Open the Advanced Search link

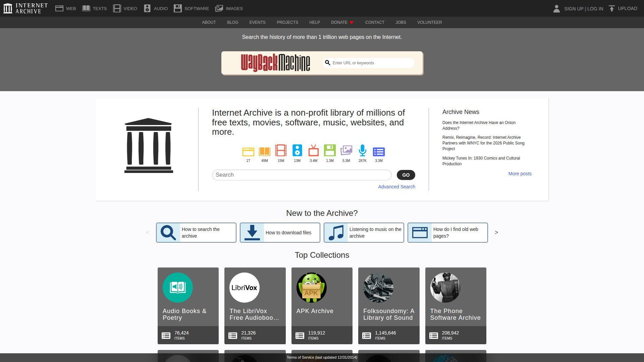[396, 187]
